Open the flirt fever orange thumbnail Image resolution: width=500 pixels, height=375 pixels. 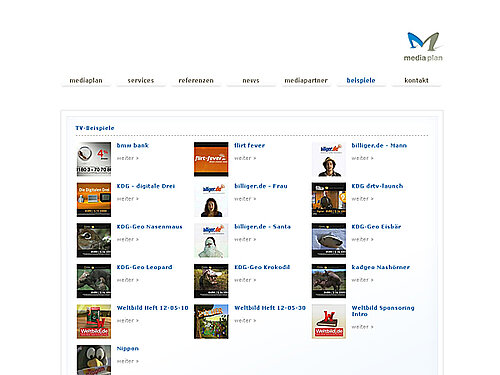pyautogui.click(x=211, y=159)
